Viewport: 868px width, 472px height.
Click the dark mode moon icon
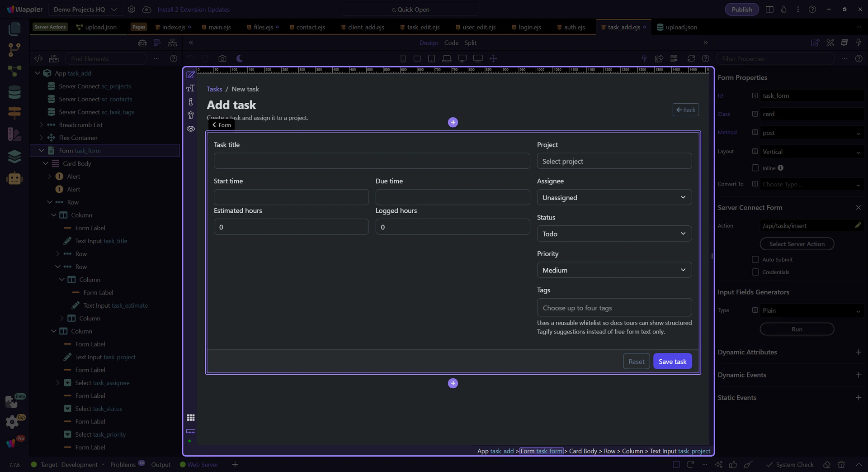[x=240, y=58]
